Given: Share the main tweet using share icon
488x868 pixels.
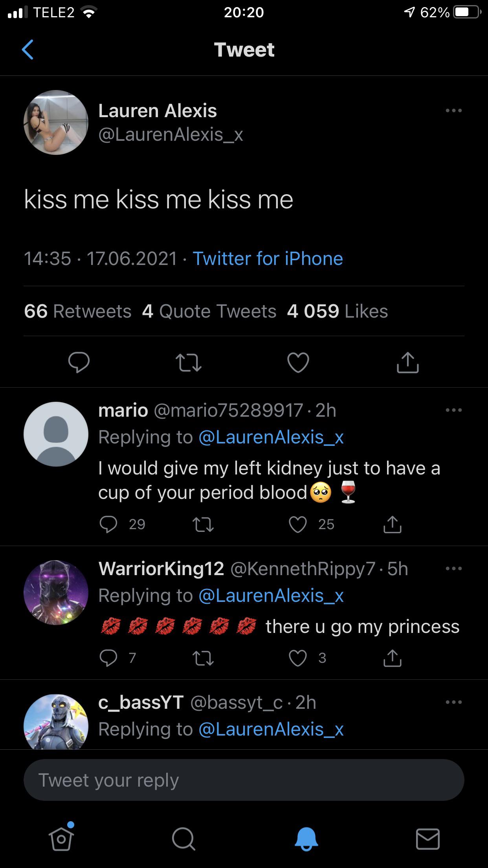Looking at the screenshot, I should pos(407,362).
